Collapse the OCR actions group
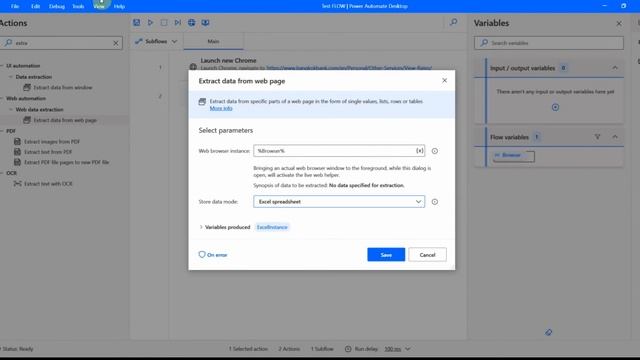 click(x=2, y=173)
